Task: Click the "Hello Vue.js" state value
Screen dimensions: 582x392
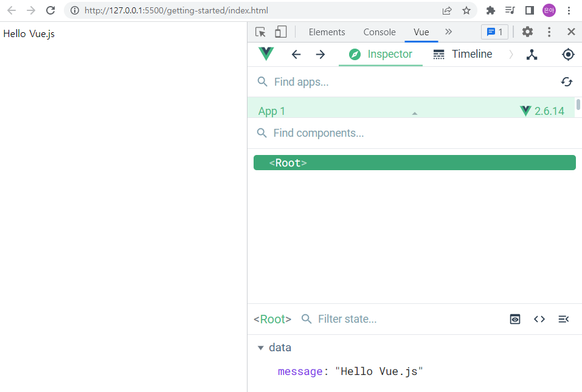Action: [379, 371]
